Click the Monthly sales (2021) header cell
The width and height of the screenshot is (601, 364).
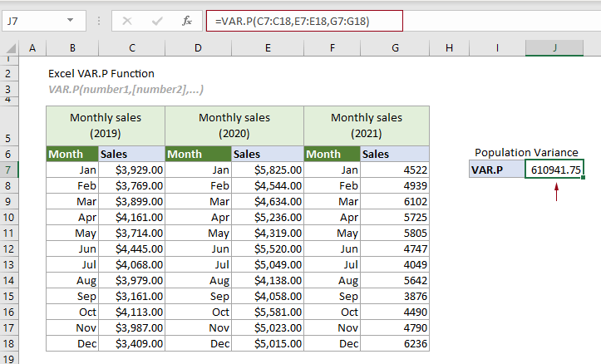(366, 125)
